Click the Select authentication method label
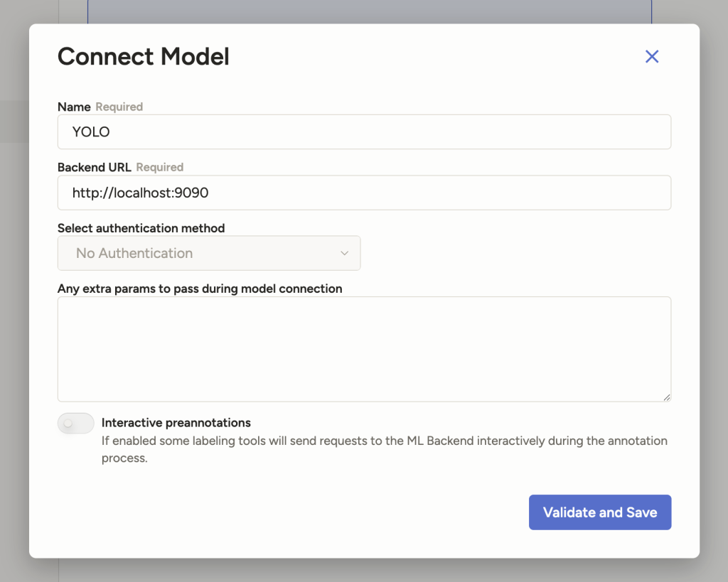The width and height of the screenshot is (728, 582). click(x=141, y=228)
